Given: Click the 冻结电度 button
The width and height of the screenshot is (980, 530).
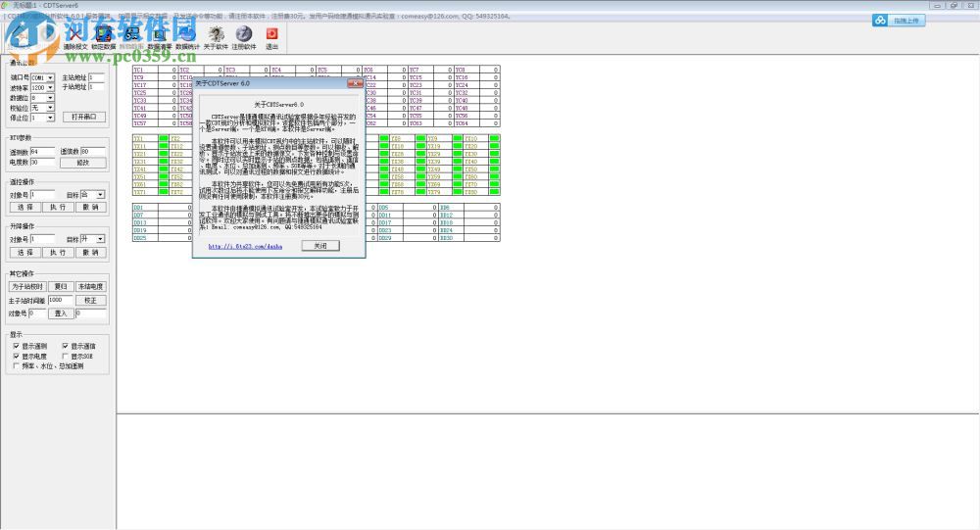Looking at the screenshot, I should (x=90, y=286).
